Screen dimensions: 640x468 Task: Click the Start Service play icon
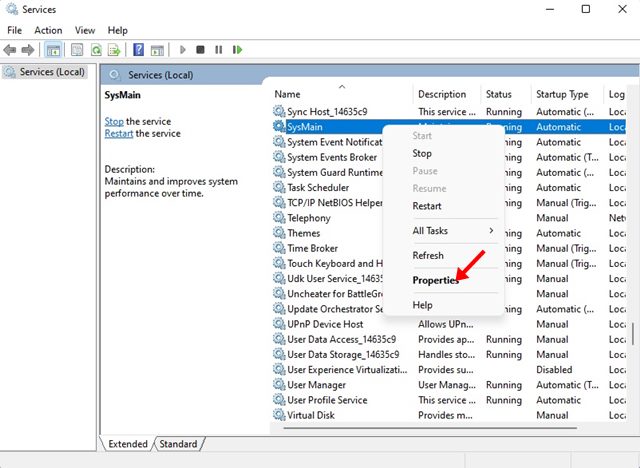(182, 50)
